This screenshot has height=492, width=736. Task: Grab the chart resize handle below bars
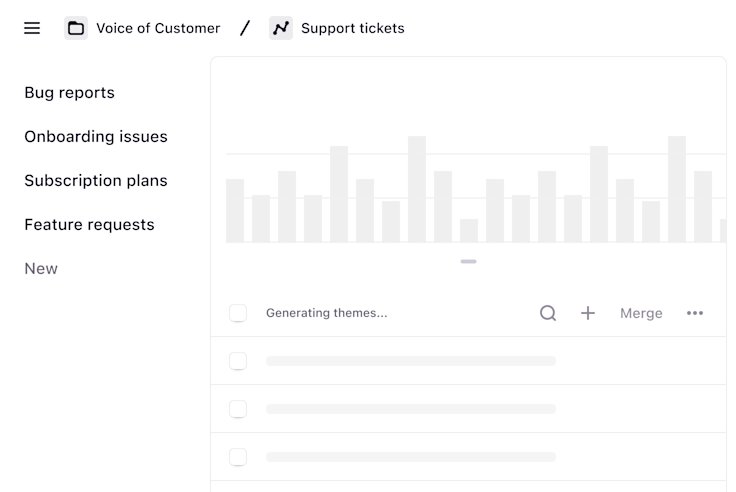[x=468, y=261]
